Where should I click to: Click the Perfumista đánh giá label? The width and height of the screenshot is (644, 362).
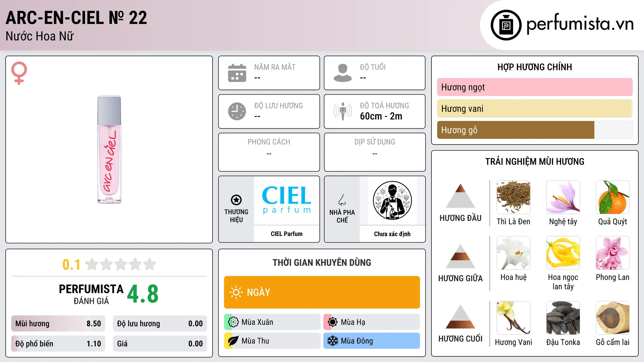pyautogui.click(x=91, y=294)
